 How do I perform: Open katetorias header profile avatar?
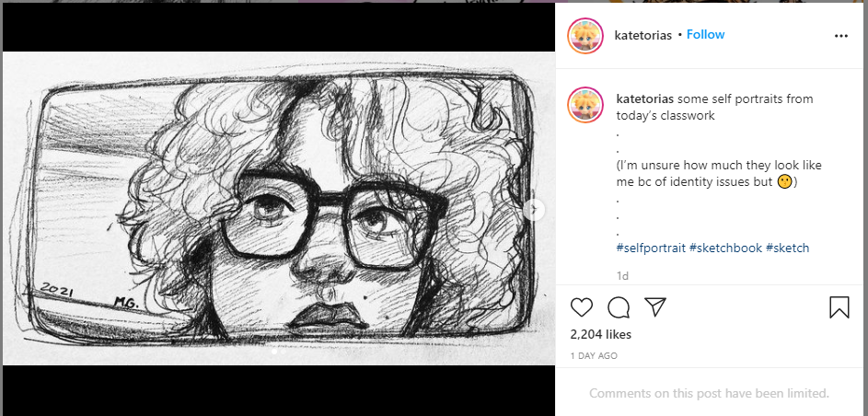pyautogui.click(x=585, y=35)
